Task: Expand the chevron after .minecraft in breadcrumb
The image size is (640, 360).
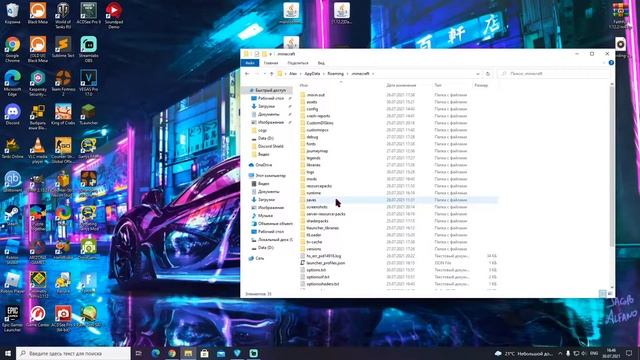Action: point(373,74)
